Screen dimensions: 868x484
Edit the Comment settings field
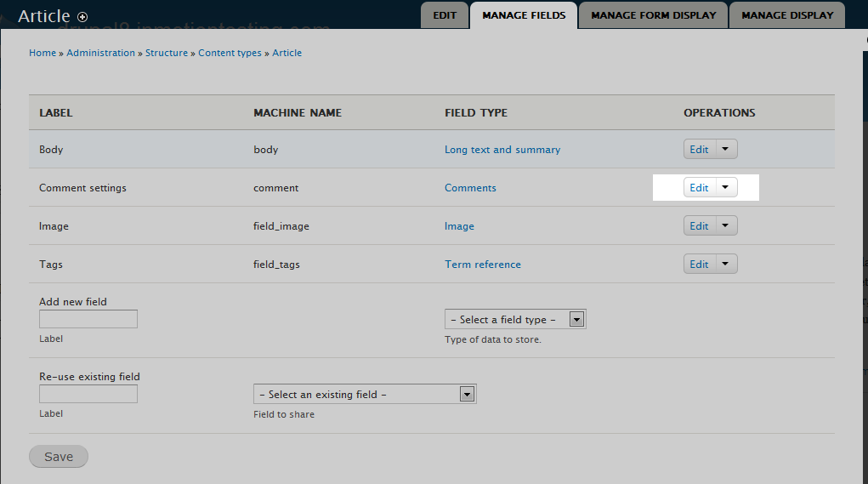(699, 187)
